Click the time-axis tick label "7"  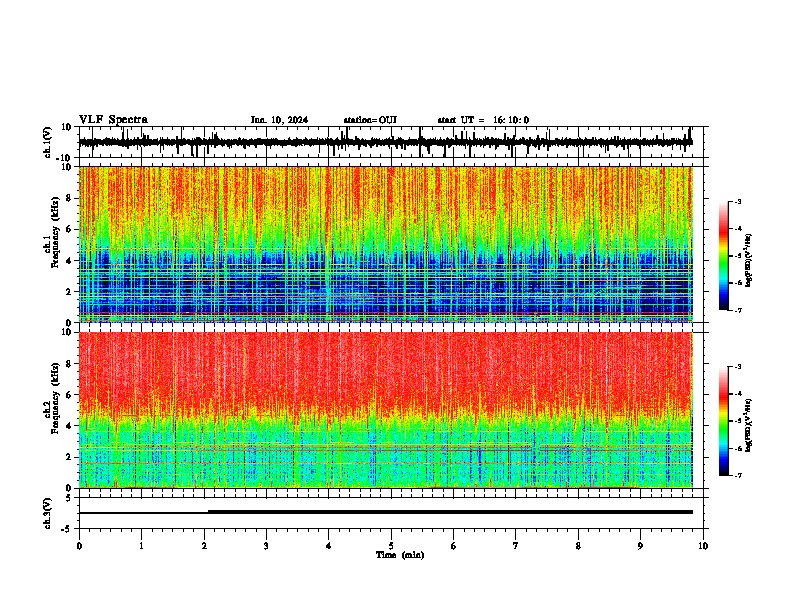[x=516, y=546]
